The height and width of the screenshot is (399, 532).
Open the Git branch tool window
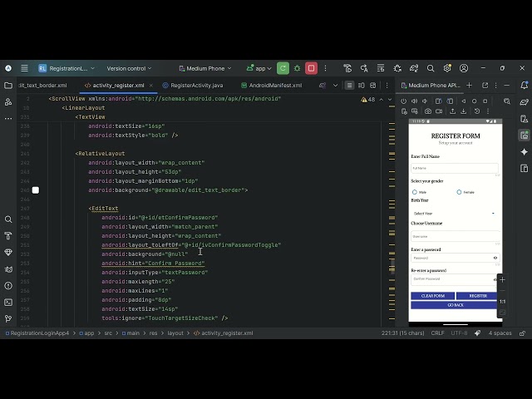tap(8, 318)
